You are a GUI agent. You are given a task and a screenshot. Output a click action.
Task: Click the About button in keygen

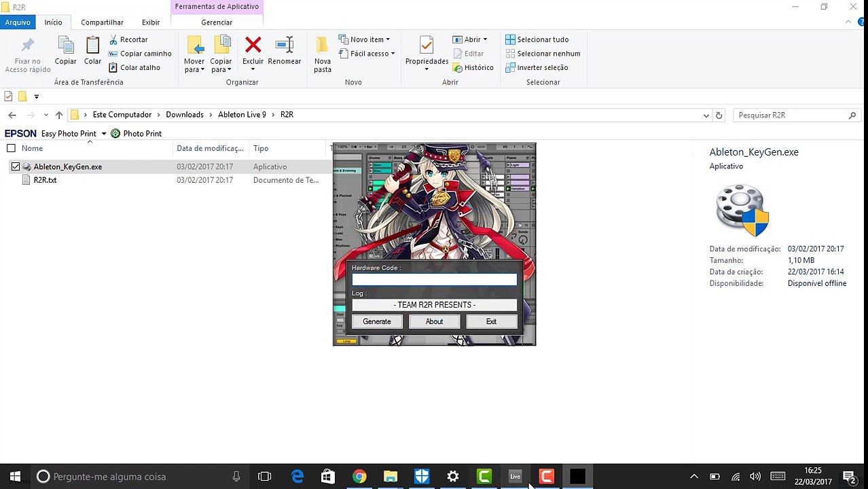pos(434,322)
